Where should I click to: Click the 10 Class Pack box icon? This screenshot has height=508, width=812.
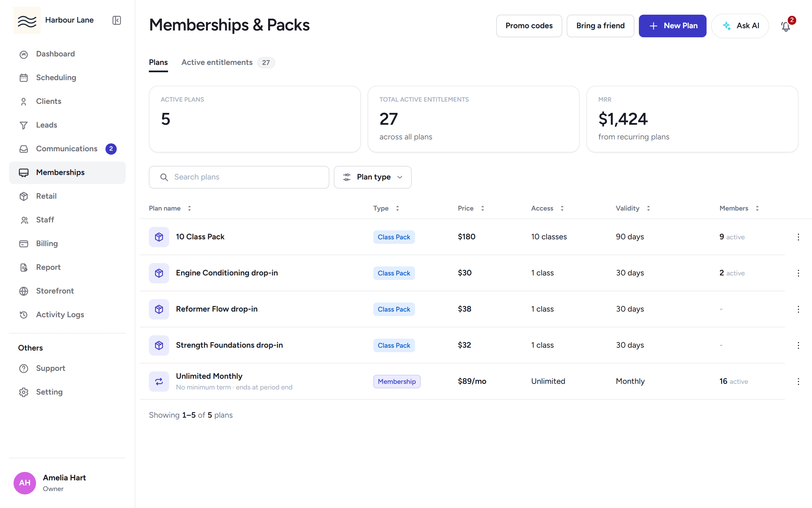tap(159, 237)
